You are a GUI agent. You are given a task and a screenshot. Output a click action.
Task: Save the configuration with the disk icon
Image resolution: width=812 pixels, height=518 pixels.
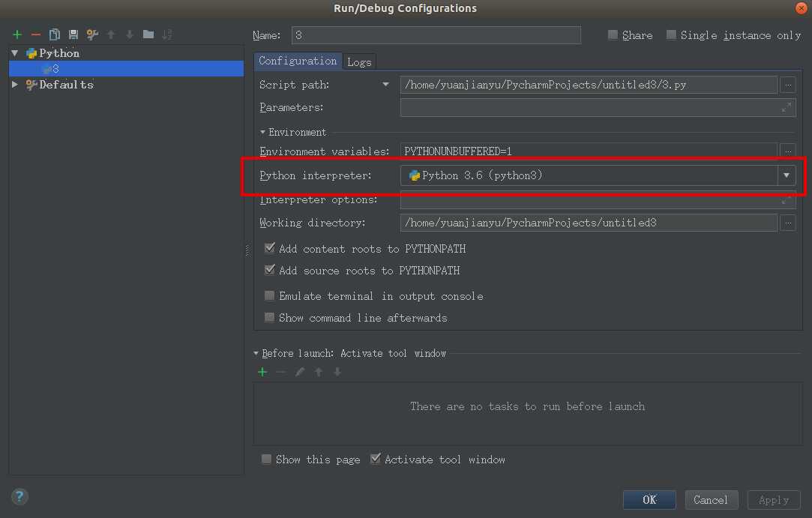73,34
